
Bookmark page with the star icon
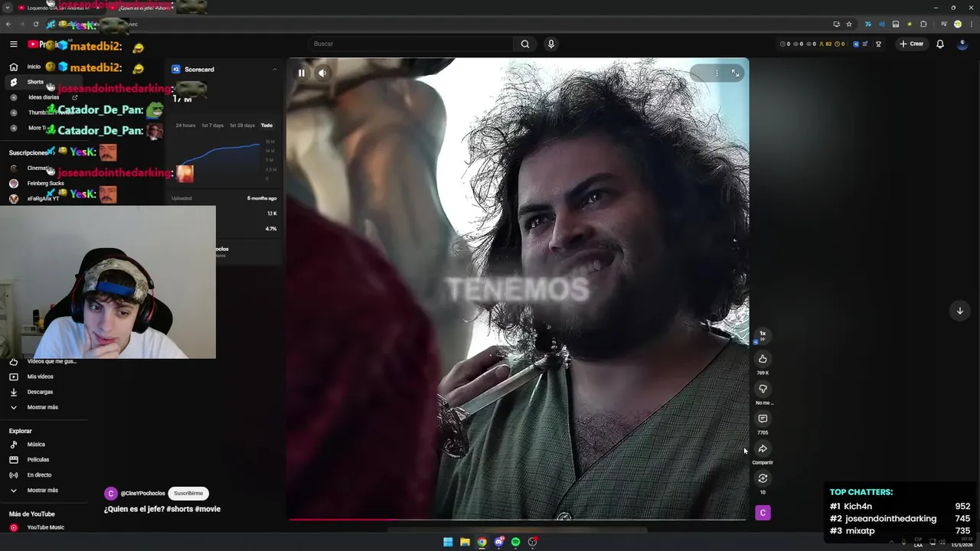(x=849, y=24)
